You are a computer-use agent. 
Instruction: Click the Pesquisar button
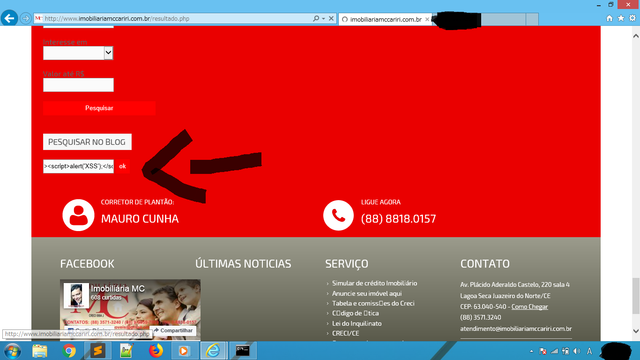(x=99, y=108)
